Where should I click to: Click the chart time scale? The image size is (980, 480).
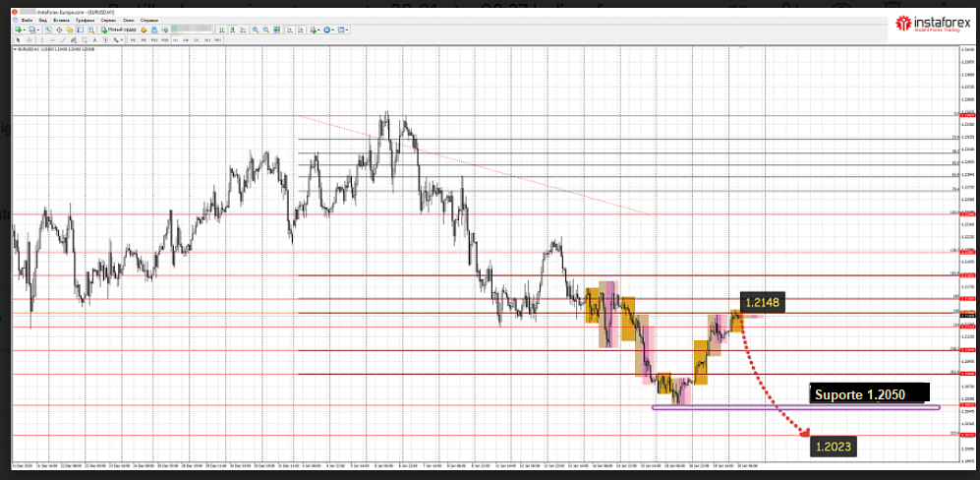(486, 465)
